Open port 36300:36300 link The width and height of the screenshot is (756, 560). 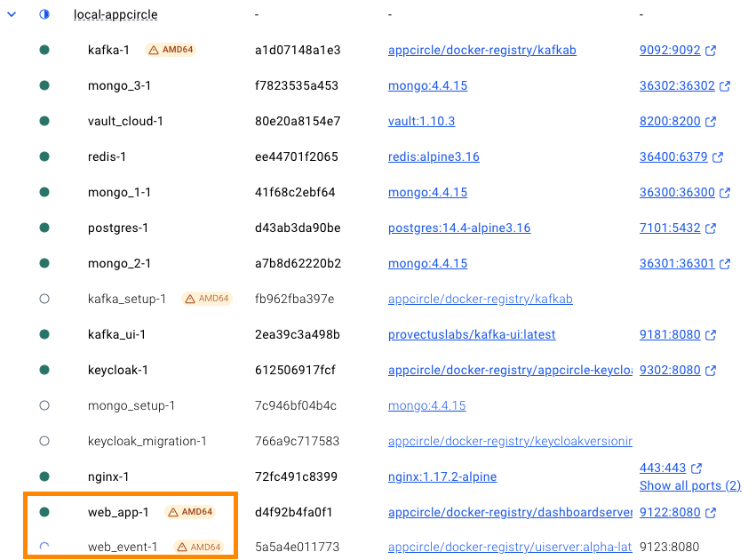coord(677,193)
